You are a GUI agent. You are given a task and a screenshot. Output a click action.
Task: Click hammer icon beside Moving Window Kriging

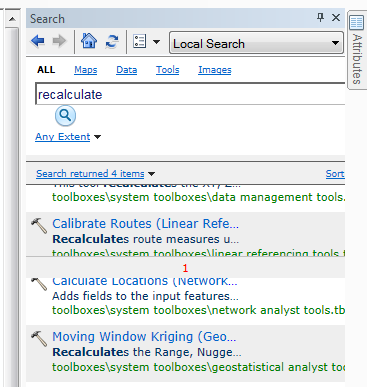[39, 338]
